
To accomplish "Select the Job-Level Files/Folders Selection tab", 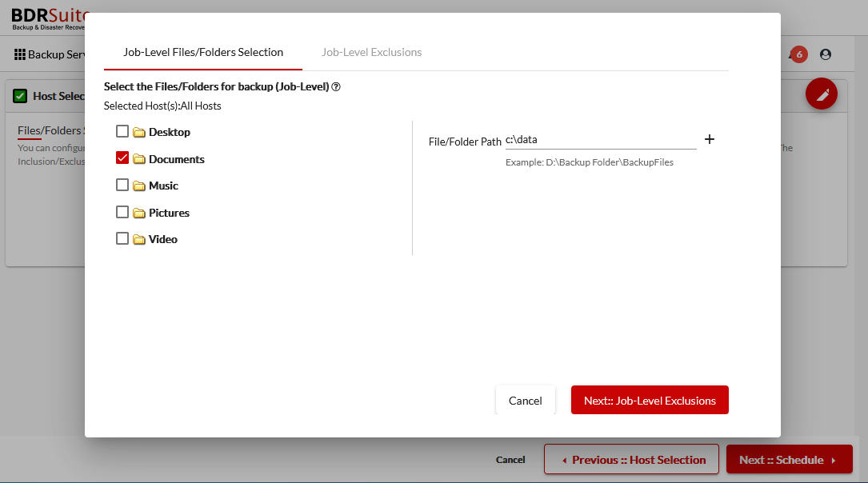I will pyautogui.click(x=202, y=52).
